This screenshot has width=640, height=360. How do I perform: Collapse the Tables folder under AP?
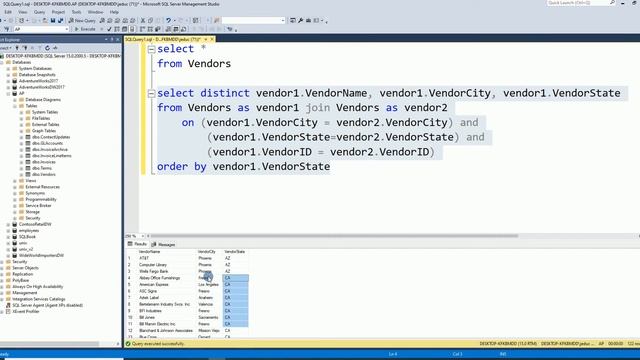tap(15, 106)
